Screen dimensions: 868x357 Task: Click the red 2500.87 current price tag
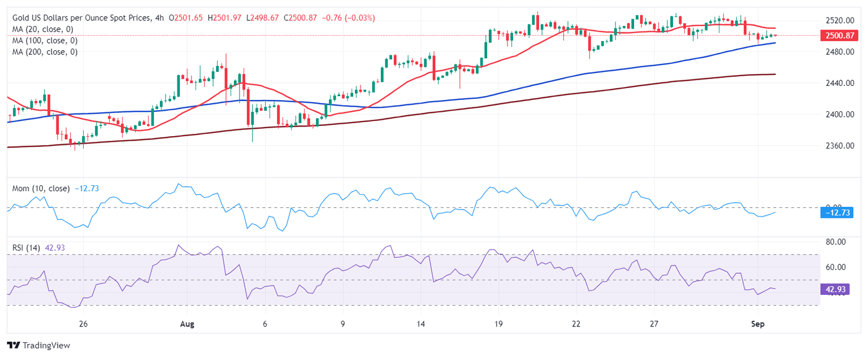click(x=839, y=36)
